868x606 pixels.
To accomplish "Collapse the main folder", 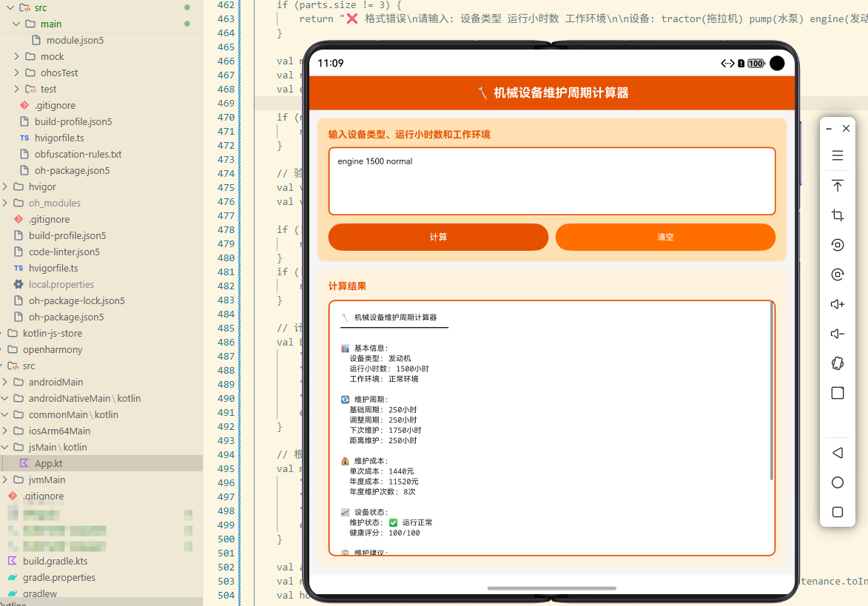I will click(x=16, y=24).
